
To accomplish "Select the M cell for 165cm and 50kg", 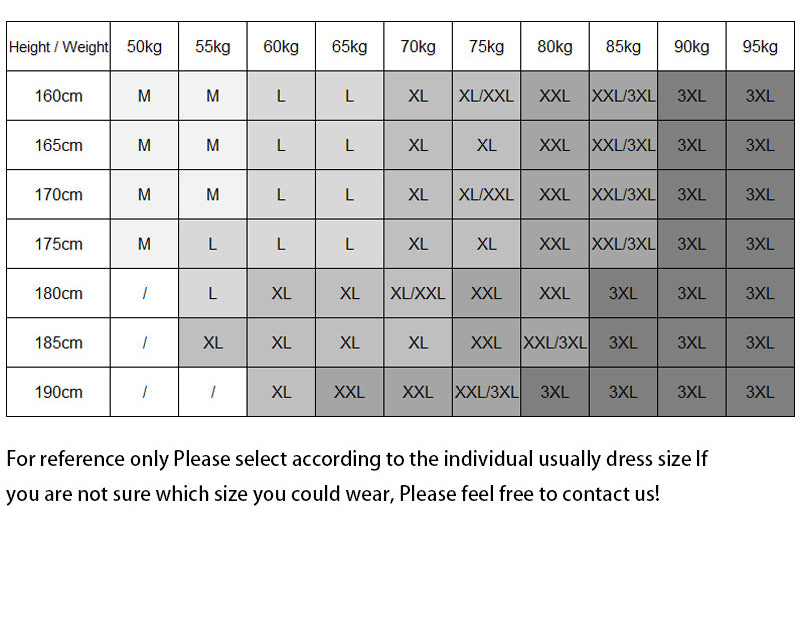I will [144, 145].
